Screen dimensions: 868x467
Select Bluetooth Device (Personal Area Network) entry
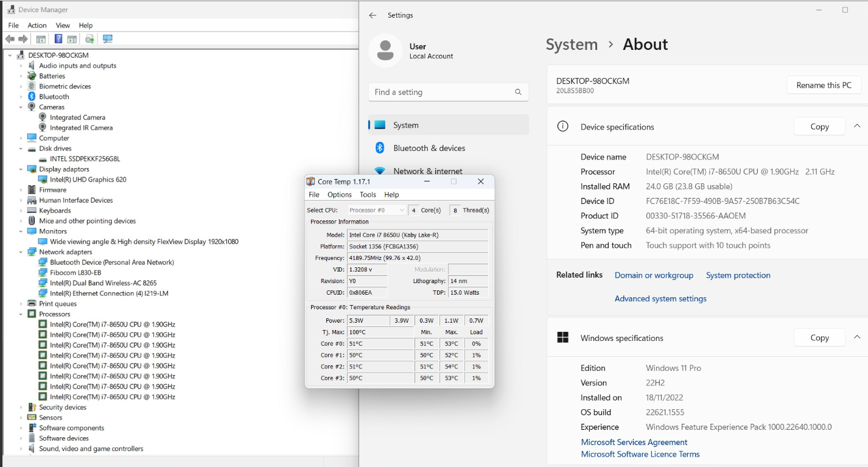point(112,262)
